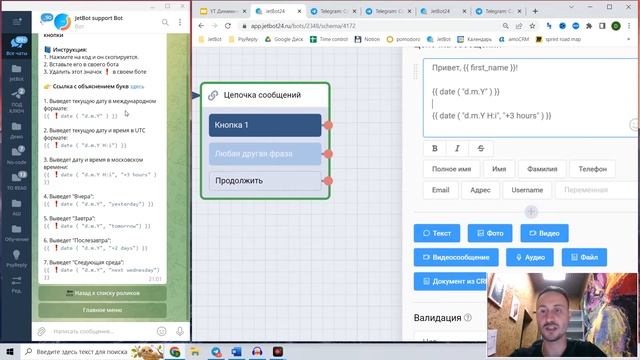The height and width of the screenshot is (360, 640).
Task: Record a voice message in Telegram
Action: click(x=180, y=331)
